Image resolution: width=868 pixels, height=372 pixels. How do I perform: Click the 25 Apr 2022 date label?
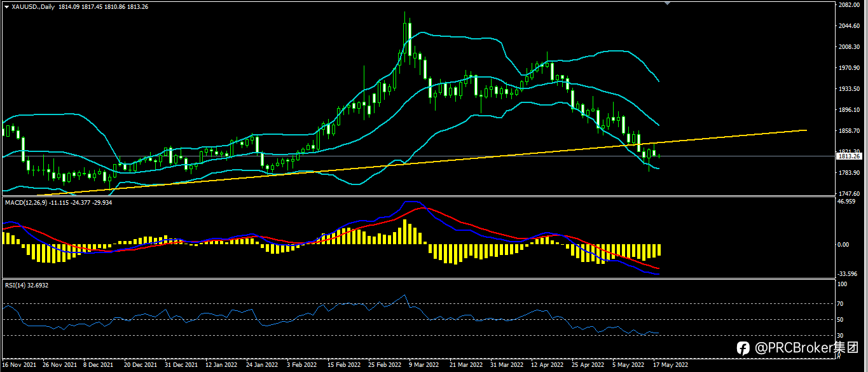pyautogui.click(x=588, y=366)
